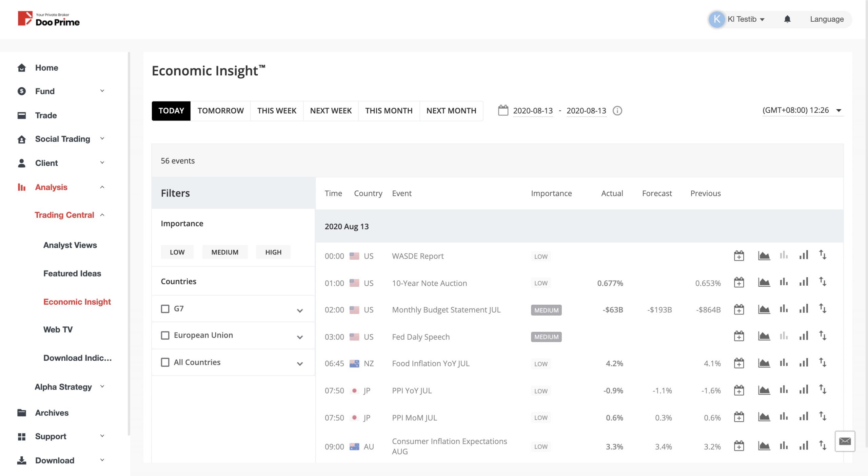
Task: Open Web TV page
Action: click(x=58, y=329)
